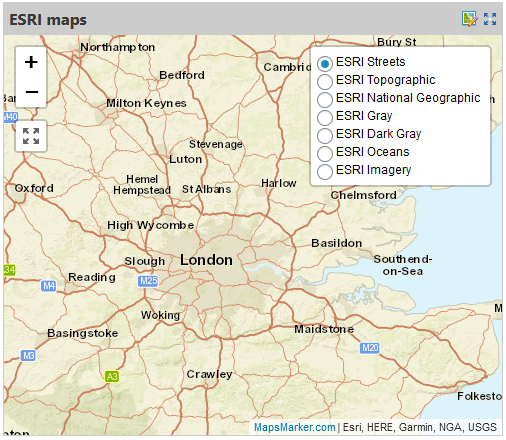The height and width of the screenshot is (440, 506).
Task: Select ESRI Topographic basemap option
Action: [325, 81]
